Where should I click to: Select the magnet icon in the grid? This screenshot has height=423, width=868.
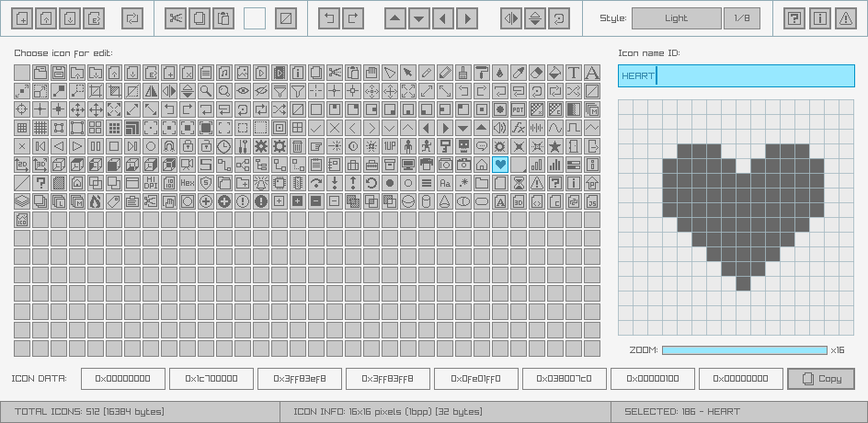pyautogui.click(x=169, y=146)
